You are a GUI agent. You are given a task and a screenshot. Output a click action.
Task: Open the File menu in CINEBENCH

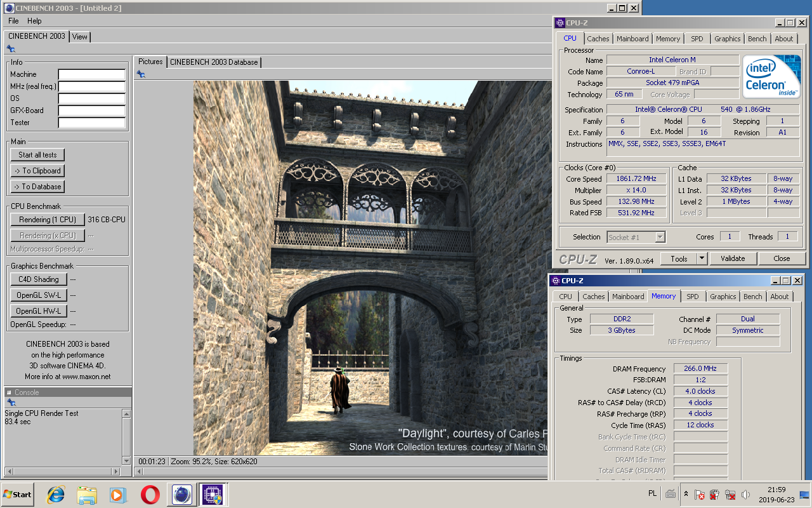(13, 21)
